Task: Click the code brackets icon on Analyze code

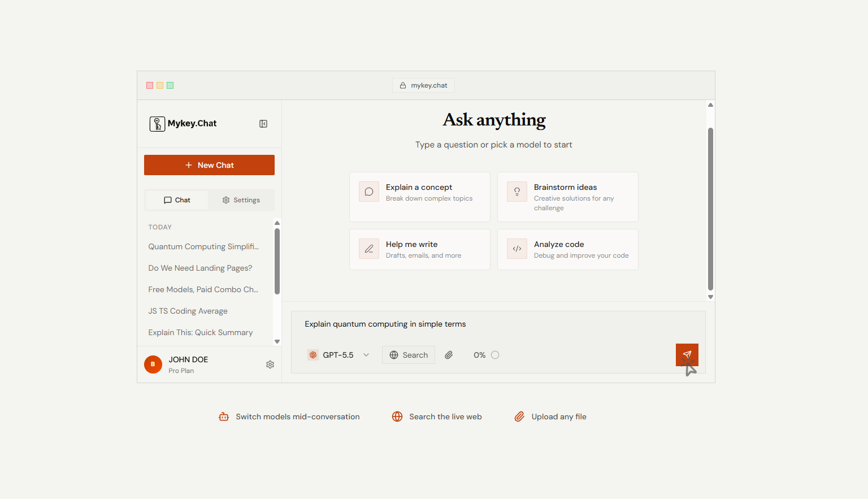Action: [x=517, y=249]
